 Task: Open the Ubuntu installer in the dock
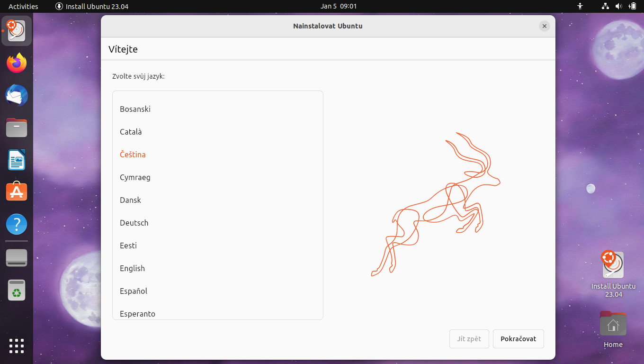click(x=17, y=31)
